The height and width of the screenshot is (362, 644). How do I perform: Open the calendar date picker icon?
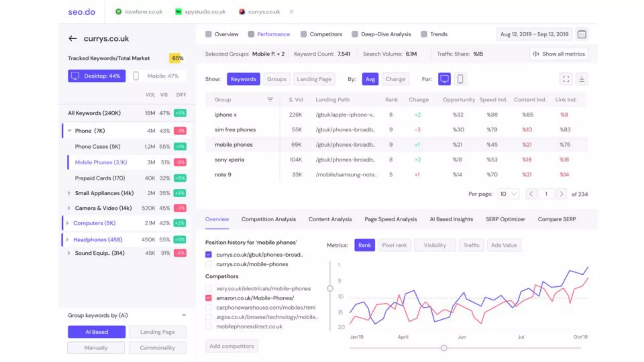(581, 34)
